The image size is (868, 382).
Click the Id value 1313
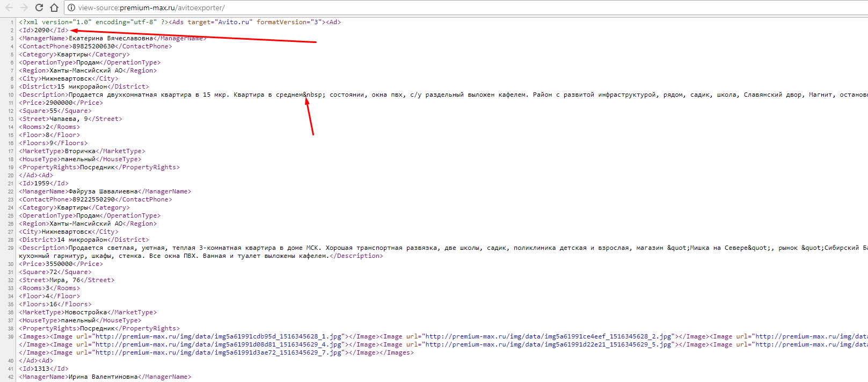click(42, 369)
